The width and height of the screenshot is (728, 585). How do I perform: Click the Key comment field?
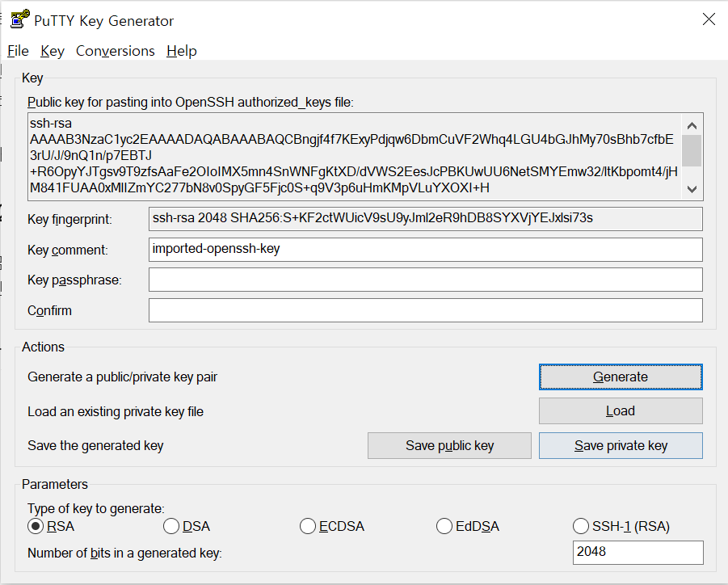tap(425, 250)
